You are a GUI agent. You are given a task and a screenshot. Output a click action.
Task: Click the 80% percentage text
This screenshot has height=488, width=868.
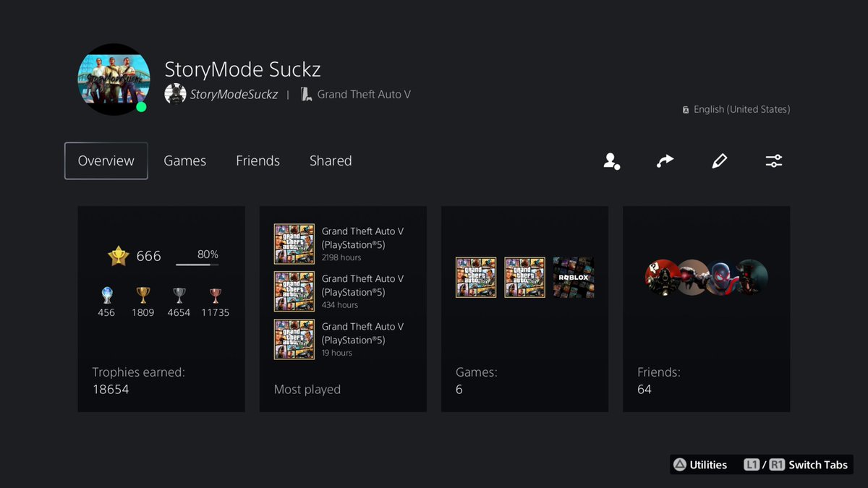point(208,254)
